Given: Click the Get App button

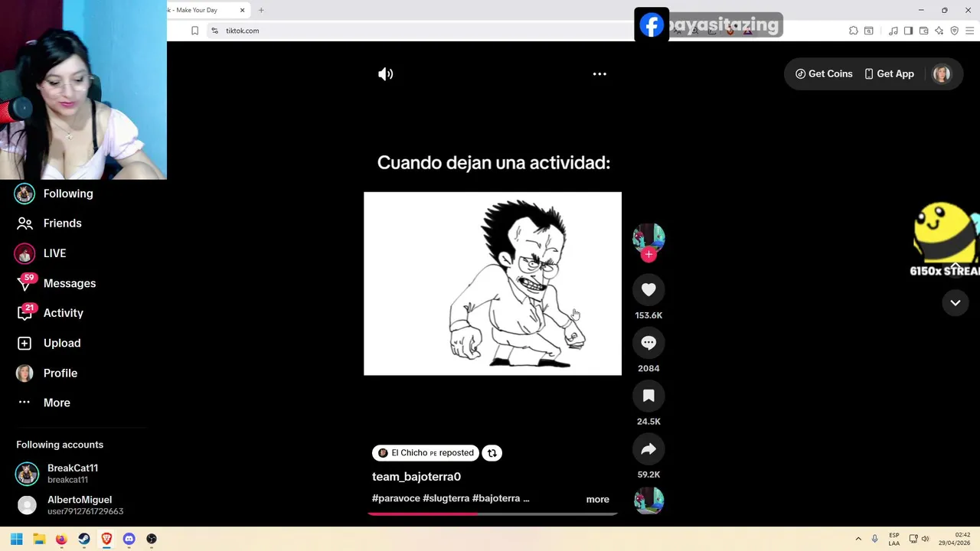Looking at the screenshot, I should coord(889,74).
